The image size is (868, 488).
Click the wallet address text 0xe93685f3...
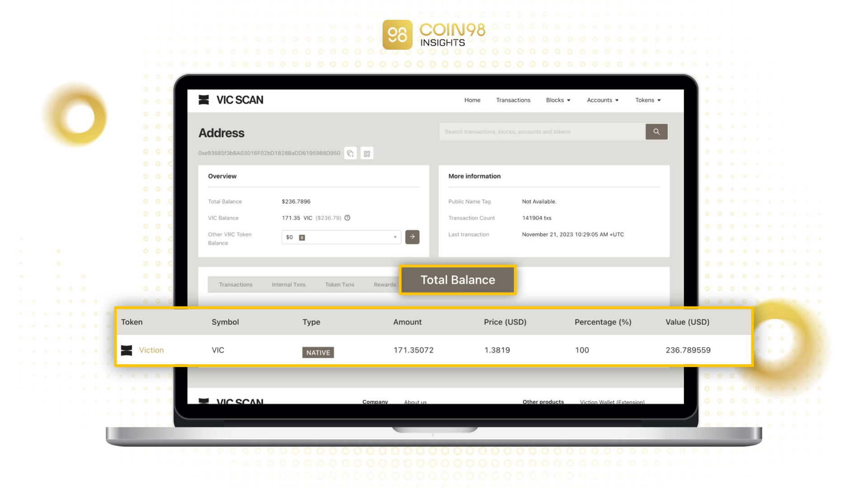[269, 153]
